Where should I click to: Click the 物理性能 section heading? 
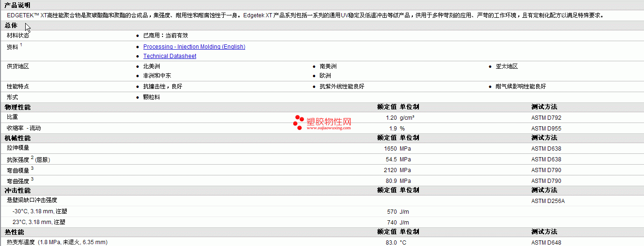(17, 107)
